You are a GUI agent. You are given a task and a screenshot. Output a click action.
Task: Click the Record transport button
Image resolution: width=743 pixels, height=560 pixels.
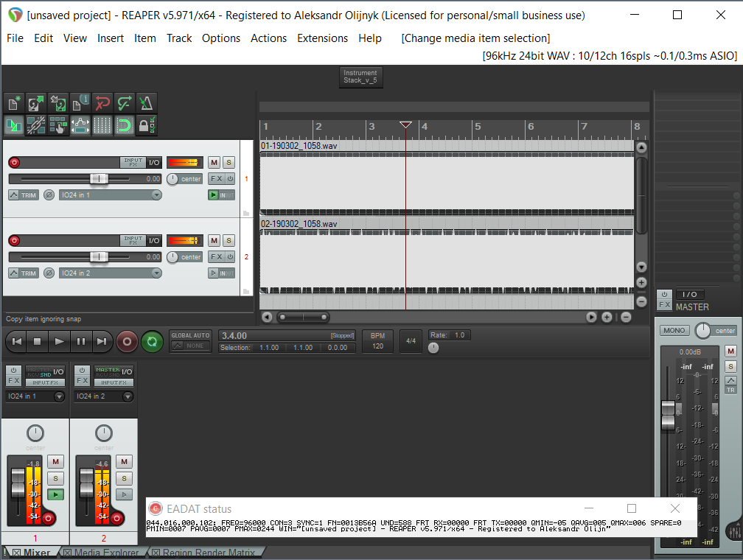click(127, 341)
